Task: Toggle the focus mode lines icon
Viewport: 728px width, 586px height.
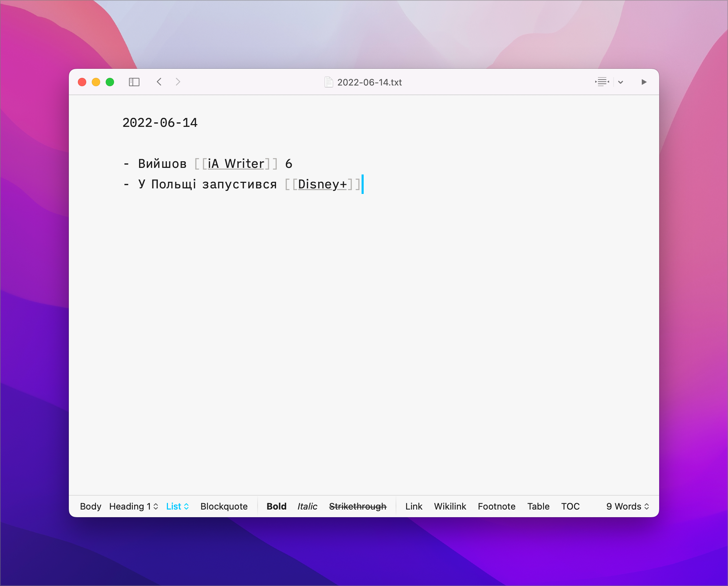Action: pyautogui.click(x=602, y=82)
